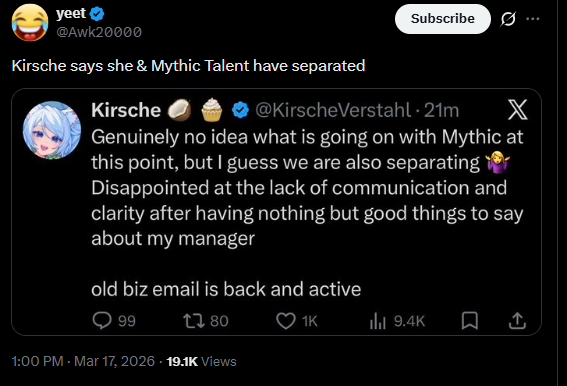Click the retweet icon showing 80
567x386 pixels.
194,321
